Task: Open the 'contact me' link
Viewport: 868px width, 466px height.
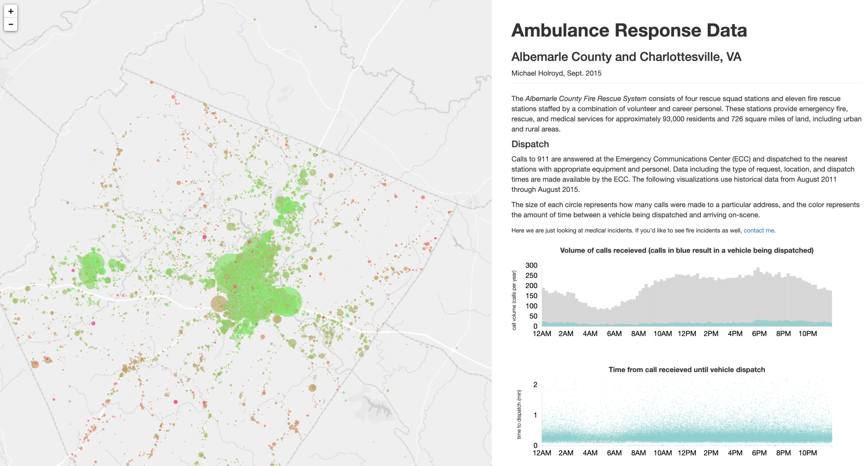Action: tap(758, 230)
